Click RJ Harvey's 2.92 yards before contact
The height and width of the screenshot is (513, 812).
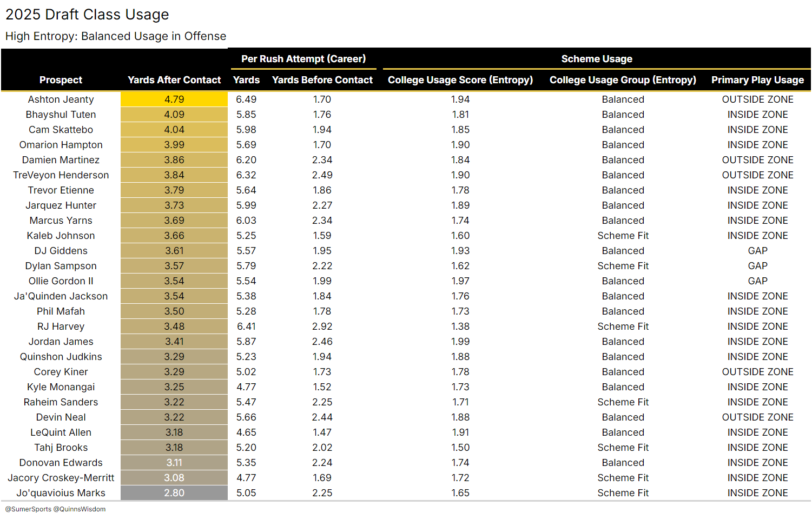tap(322, 327)
